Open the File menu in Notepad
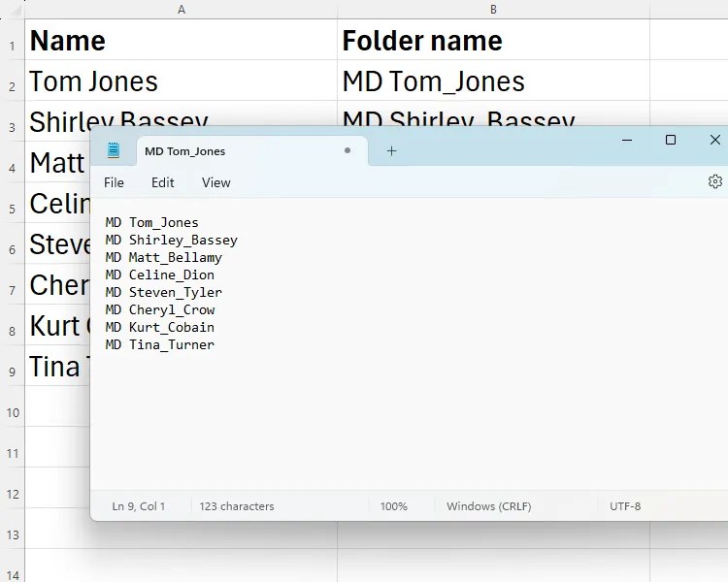The height and width of the screenshot is (582, 728). tap(114, 182)
